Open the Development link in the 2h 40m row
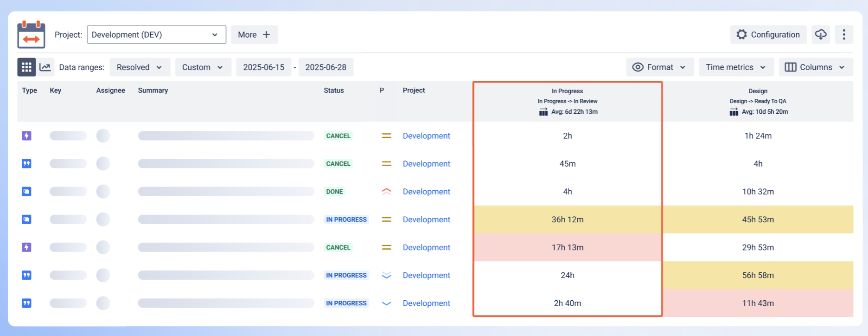 click(426, 303)
